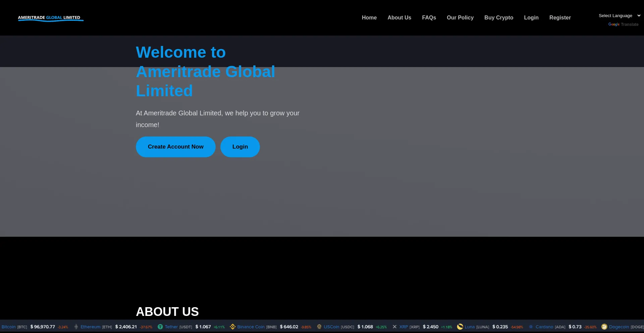Image resolution: width=644 pixels, height=333 pixels.
Task: Click the Create Account Now button
Action: [175, 147]
